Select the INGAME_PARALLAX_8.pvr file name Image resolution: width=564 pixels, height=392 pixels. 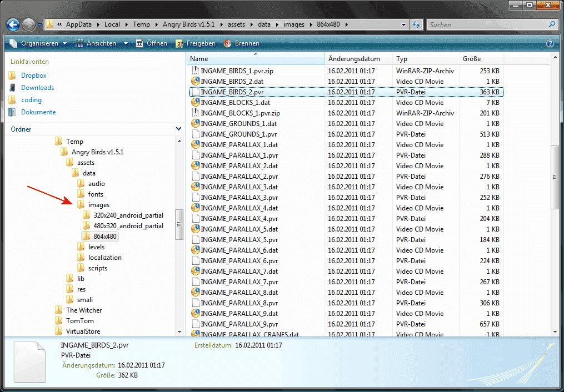pos(239,303)
